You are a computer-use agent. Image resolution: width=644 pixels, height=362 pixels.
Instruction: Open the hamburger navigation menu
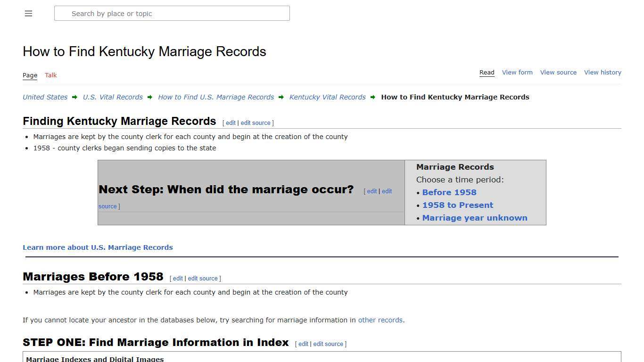(x=28, y=13)
